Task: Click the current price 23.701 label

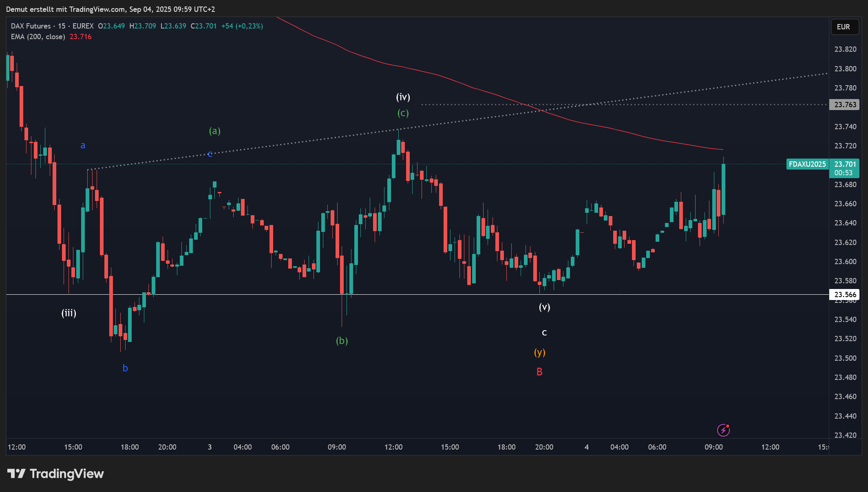Action: click(845, 164)
